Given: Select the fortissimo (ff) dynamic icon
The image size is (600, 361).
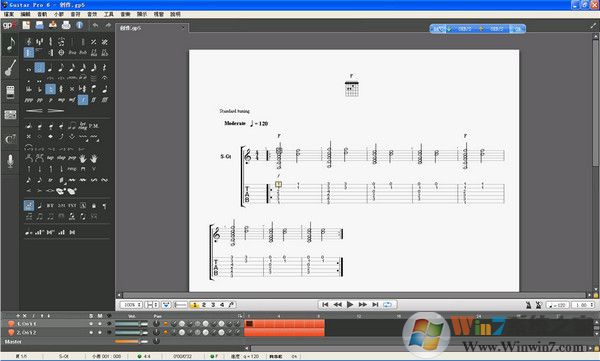Looking at the screenshot, I should point(93,100).
